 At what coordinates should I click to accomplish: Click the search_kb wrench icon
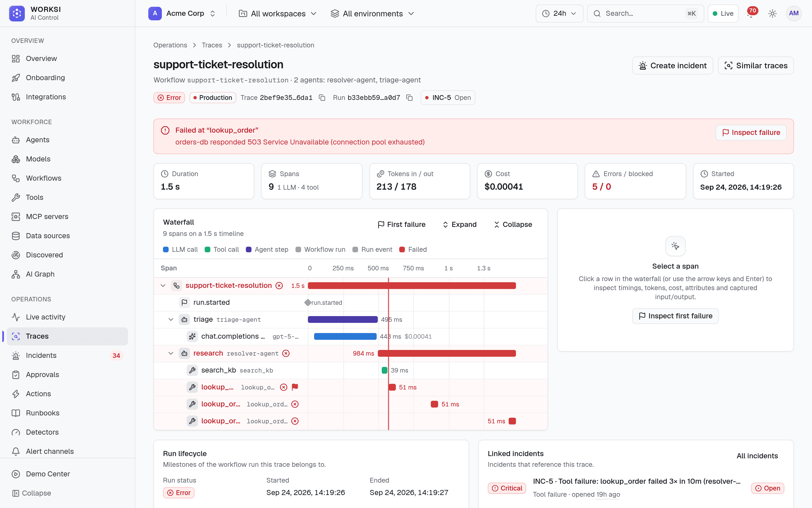coord(192,370)
